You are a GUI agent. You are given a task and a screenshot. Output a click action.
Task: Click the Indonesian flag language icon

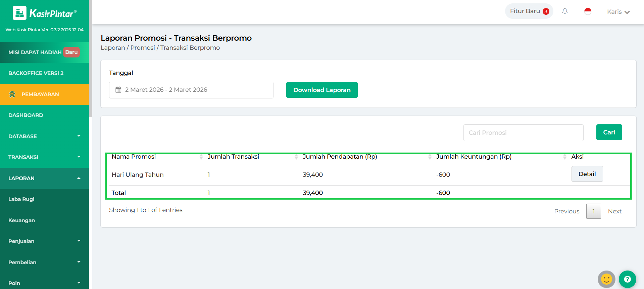point(588,11)
